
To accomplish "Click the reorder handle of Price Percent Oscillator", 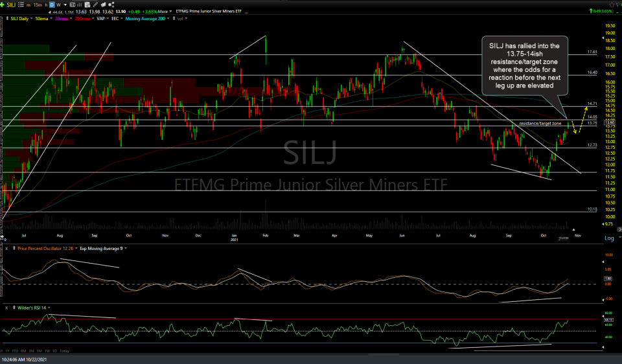I will coord(14,249).
